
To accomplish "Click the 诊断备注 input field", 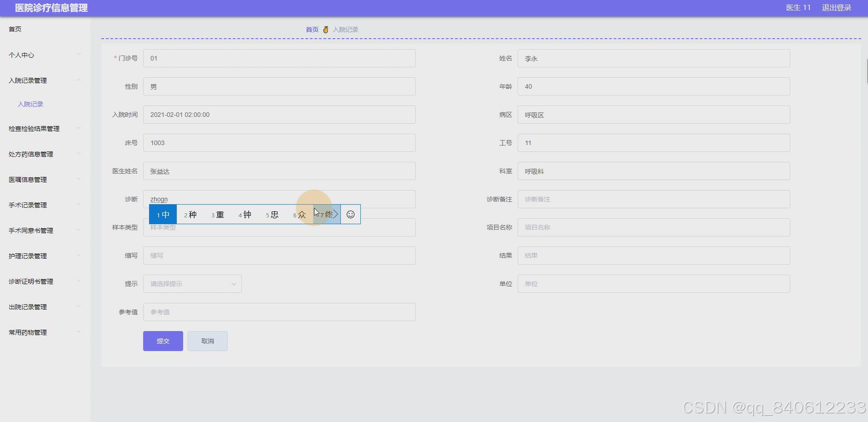I will tap(654, 199).
